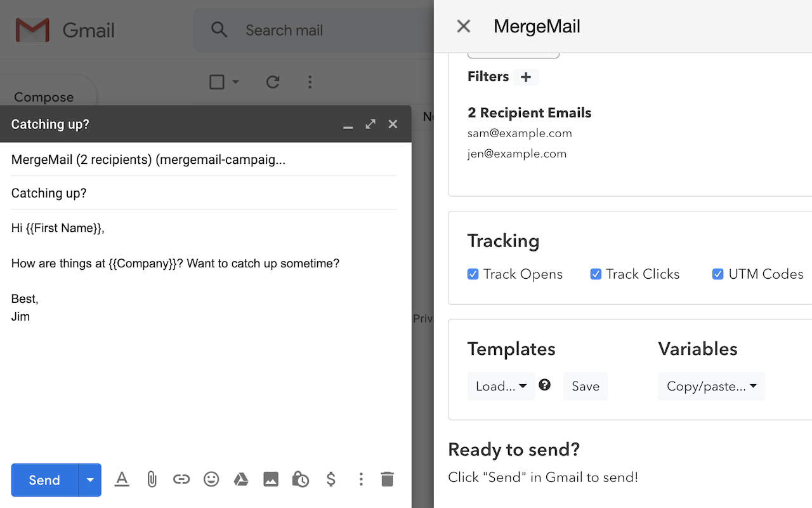
Task: Click the line mentioning {{Company}}
Action: (176, 264)
